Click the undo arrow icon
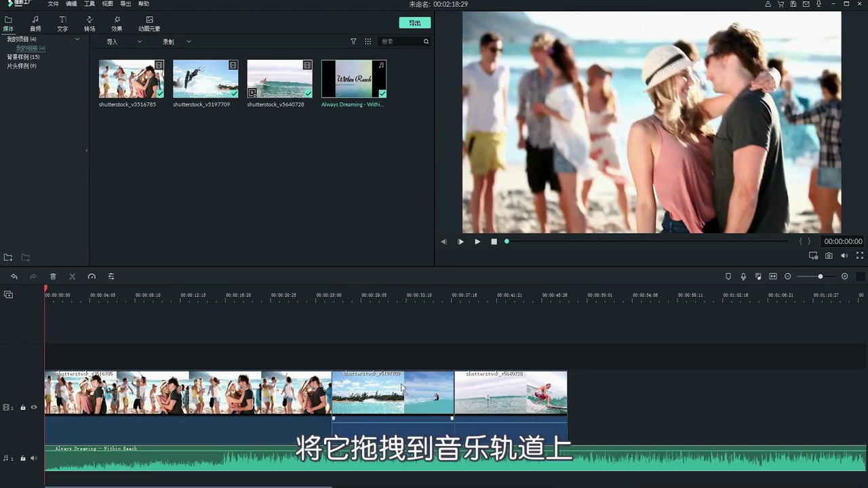Viewport: 868px width, 488px height. 14,277
